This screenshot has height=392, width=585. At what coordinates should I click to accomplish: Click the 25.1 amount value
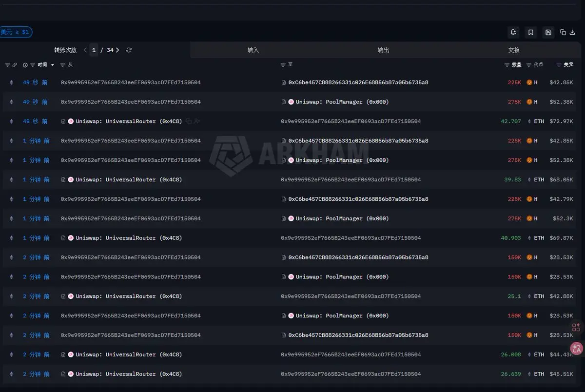tap(514, 296)
